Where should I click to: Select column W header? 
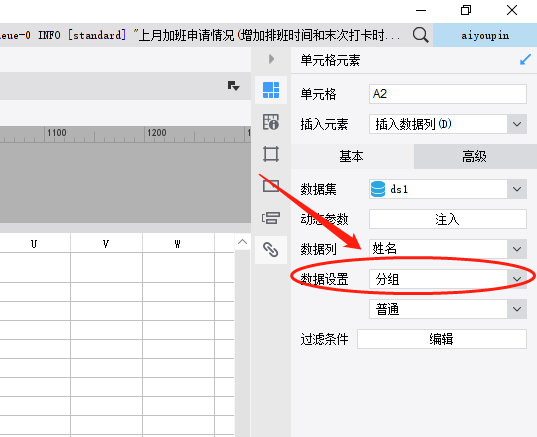click(178, 244)
